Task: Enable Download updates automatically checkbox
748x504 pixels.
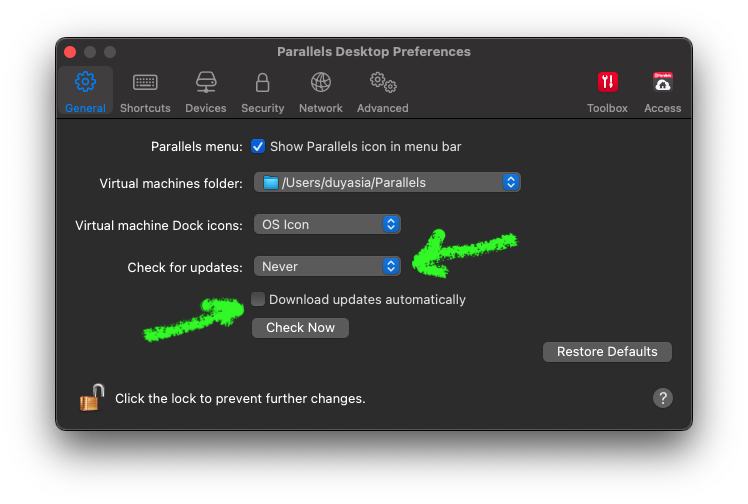Action: pyautogui.click(x=258, y=299)
